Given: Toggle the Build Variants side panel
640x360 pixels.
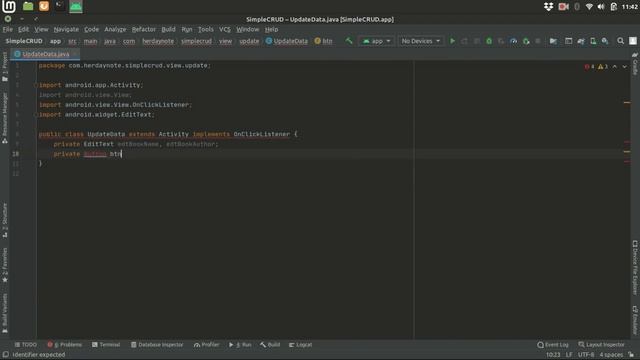Looking at the screenshot, I should click(5, 313).
